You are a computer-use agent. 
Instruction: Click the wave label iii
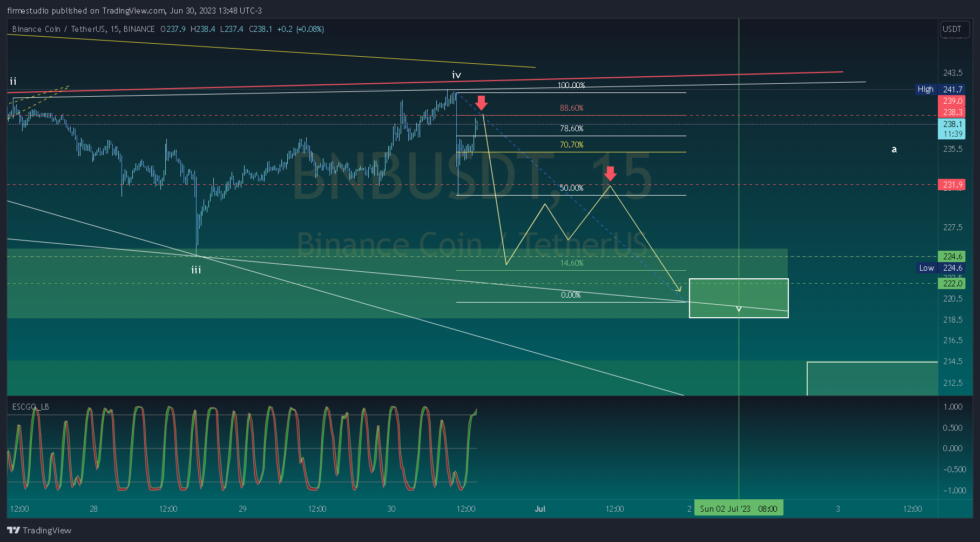196,270
